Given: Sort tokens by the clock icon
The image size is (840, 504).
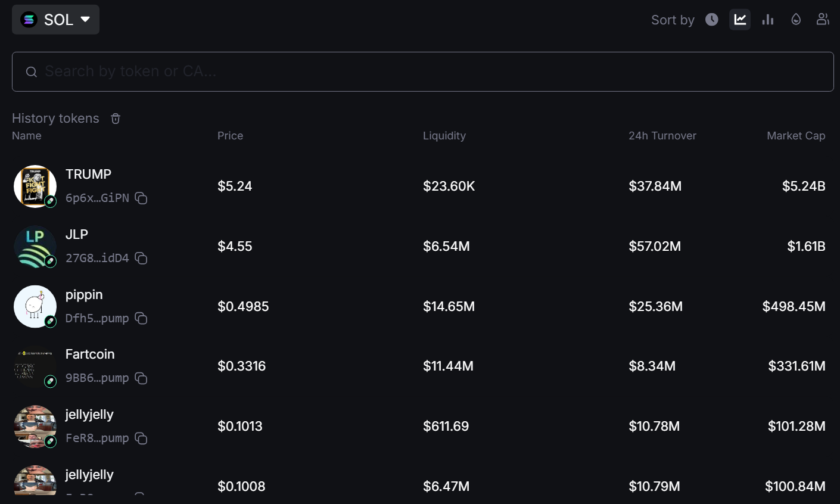Looking at the screenshot, I should (712, 20).
